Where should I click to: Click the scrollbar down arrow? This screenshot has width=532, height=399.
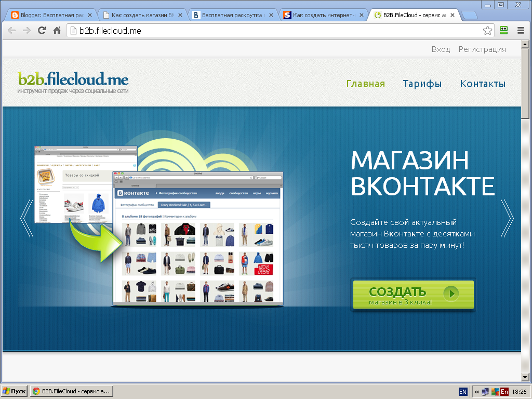[525, 377]
